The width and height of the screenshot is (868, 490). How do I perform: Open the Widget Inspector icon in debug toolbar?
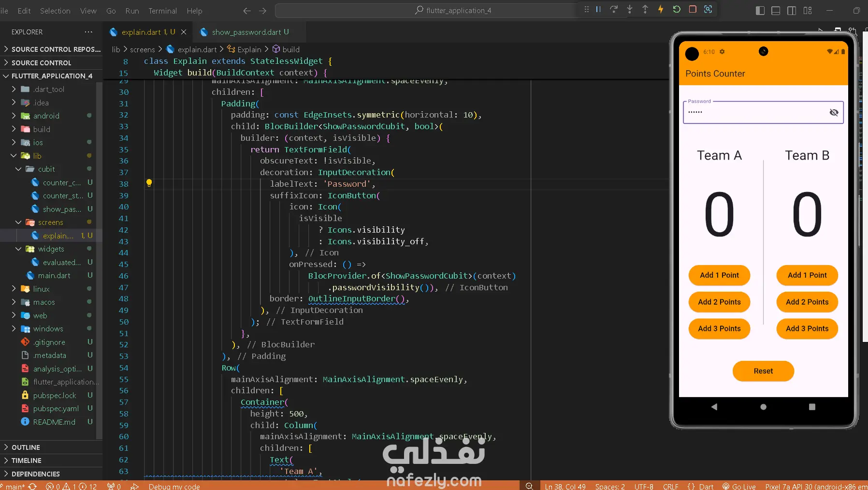pos(708,9)
